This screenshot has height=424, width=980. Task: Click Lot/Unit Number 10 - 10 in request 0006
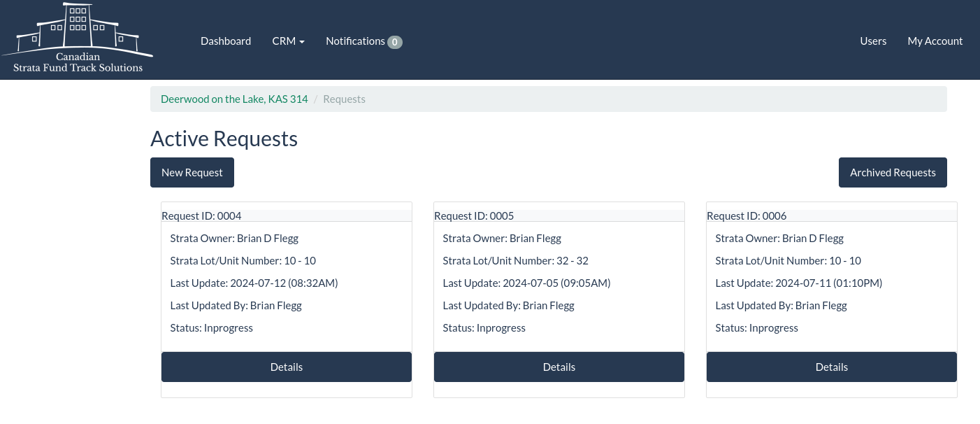tap(788, 261)
